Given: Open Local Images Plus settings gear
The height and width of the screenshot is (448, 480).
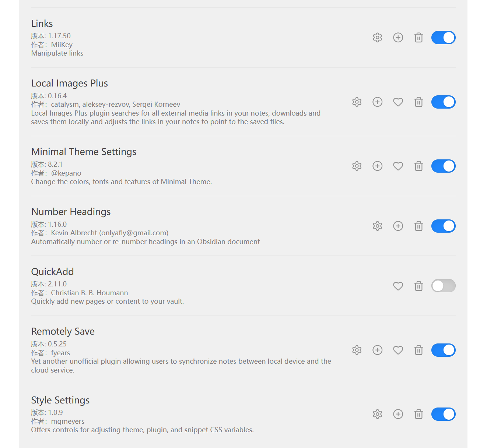Looking at the screenshot, I should 357,102.
